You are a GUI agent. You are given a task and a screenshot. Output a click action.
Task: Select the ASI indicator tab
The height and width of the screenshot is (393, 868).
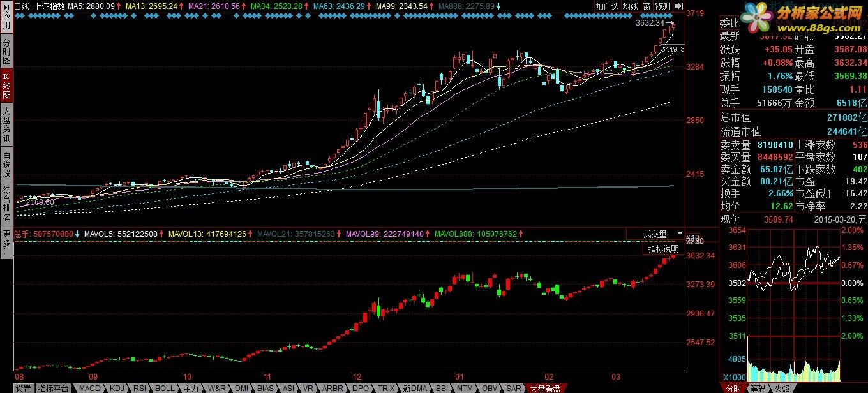[x=289, y=388]
